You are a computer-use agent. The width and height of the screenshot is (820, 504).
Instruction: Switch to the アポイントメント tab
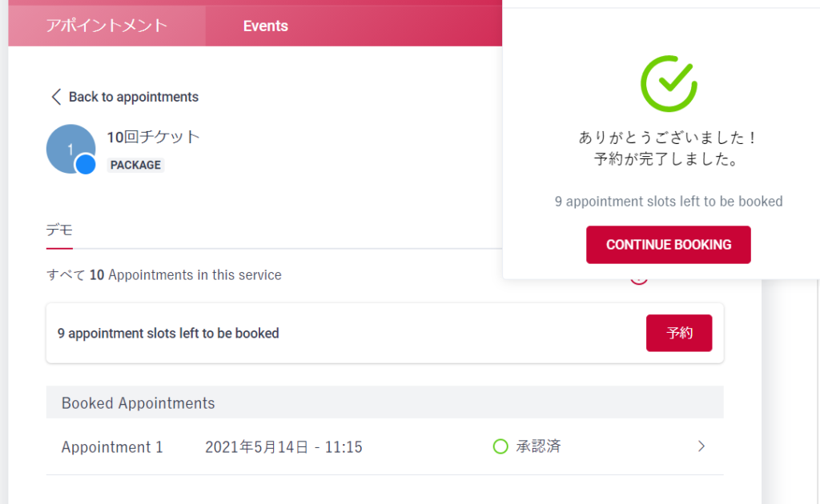107,26
